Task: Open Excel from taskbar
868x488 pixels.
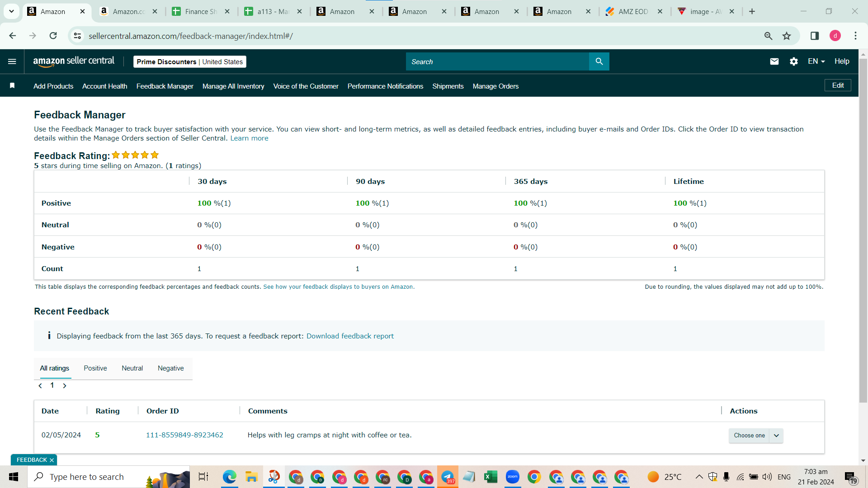Action: point(491,477)
